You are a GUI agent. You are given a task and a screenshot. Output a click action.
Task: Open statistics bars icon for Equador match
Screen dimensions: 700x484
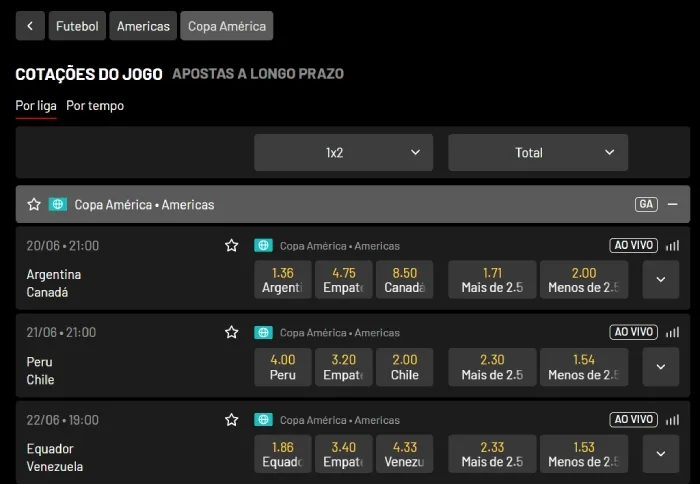tap(672, 420)
